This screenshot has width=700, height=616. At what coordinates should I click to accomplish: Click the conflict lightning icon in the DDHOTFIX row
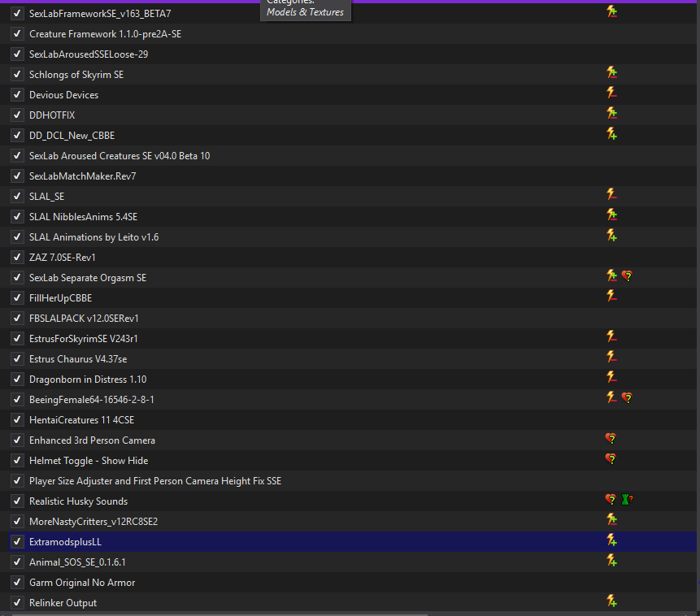coord(611,113)
